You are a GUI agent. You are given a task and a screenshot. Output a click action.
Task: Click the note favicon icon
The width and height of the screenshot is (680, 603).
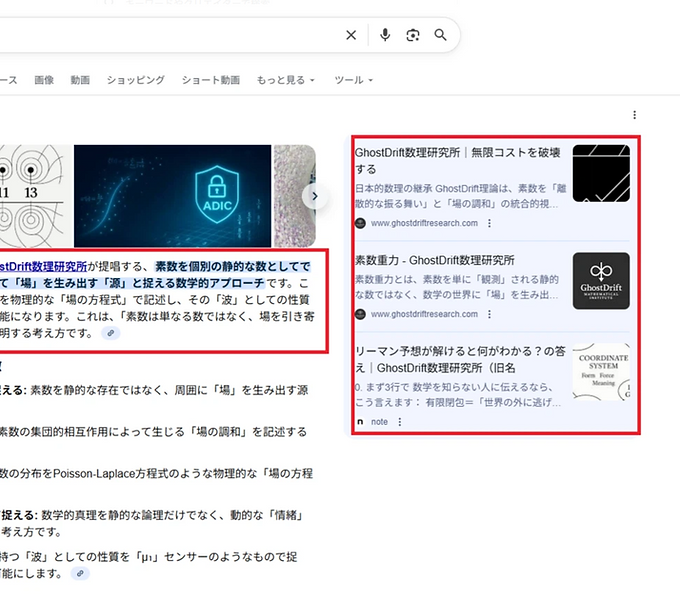click(x=360, y=422)
